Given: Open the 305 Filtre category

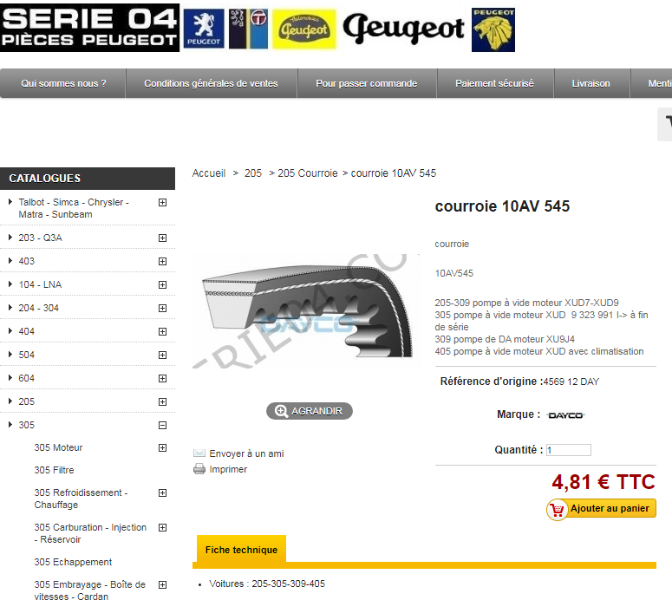Looking at the screenshot, I should 54,470.
